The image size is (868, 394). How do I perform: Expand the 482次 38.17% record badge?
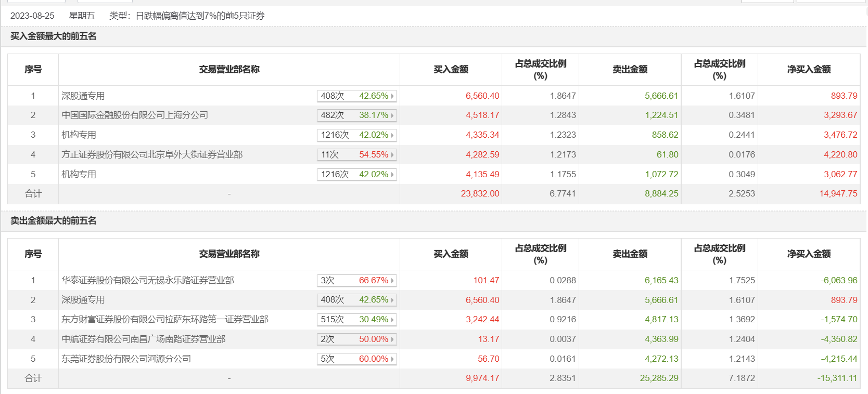(357, 115)
